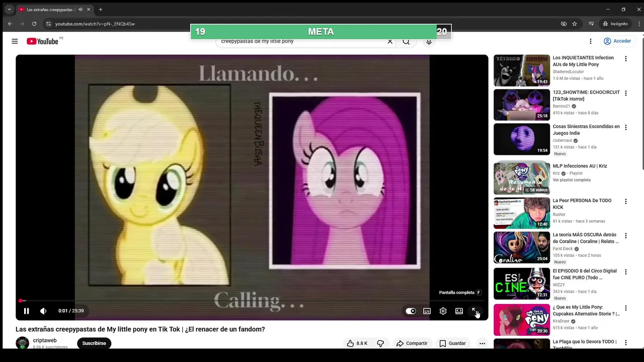Open Coraline teoría MÁS OSCURA title
644x362 pixels.
(x=586, y=238)
